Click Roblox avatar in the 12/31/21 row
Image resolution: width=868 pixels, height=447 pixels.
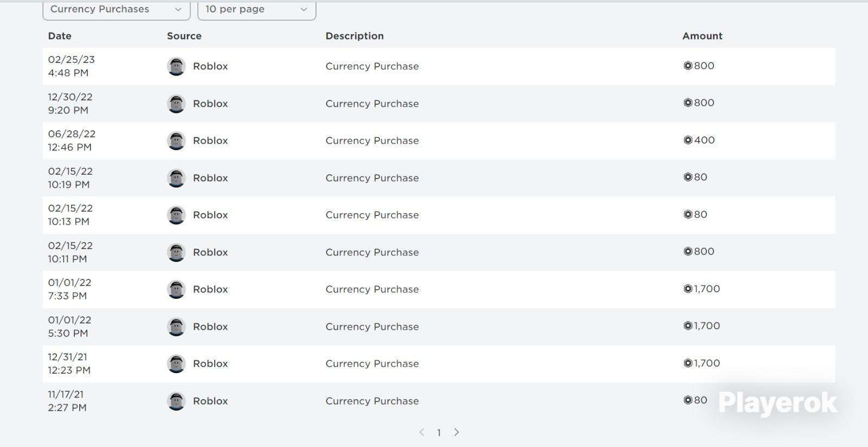(176, 363)
